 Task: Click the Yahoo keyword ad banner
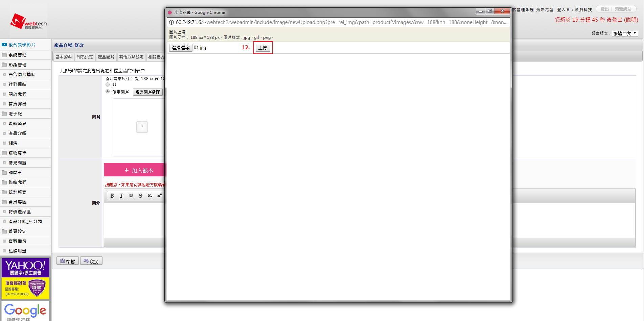tap(25, 279)
